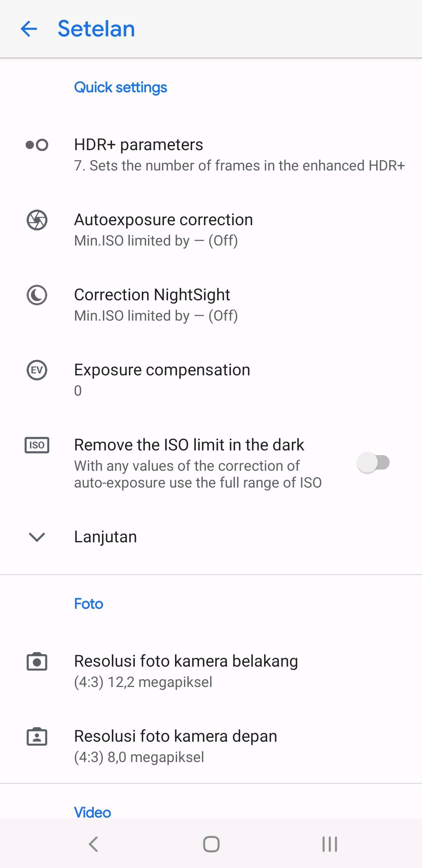Viewport: 422px width, 868px height.
Task: Enable Remove the ISO limit switch
Action: point(373,463)
